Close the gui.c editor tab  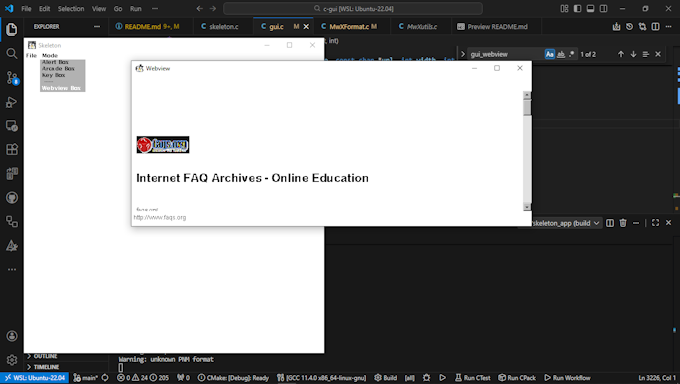[306, 26]
